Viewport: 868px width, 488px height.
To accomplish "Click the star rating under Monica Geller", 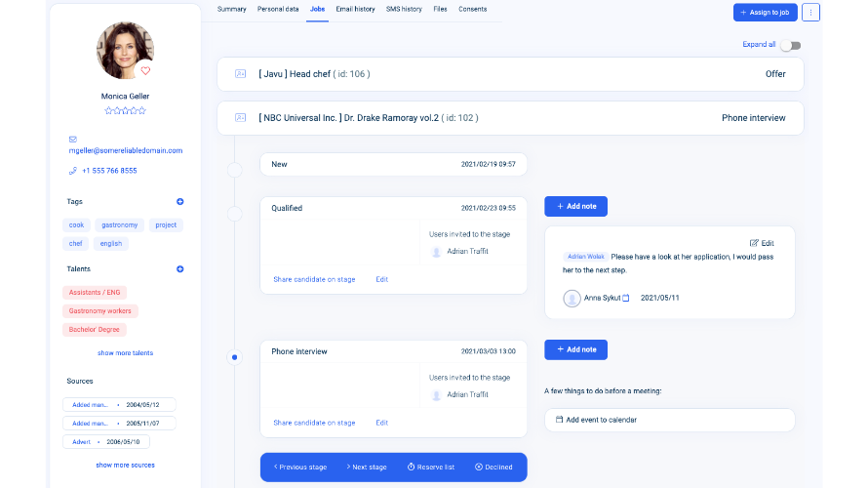I will [x=125, y=111].
